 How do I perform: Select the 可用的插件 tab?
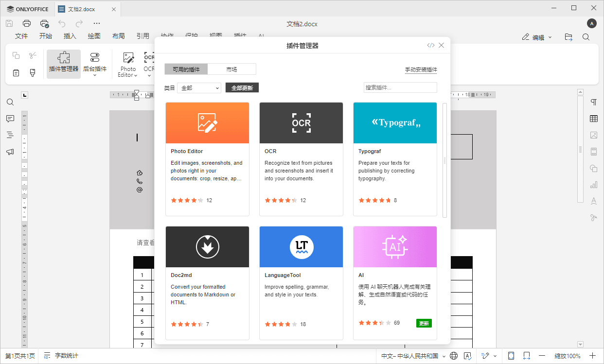186,69
